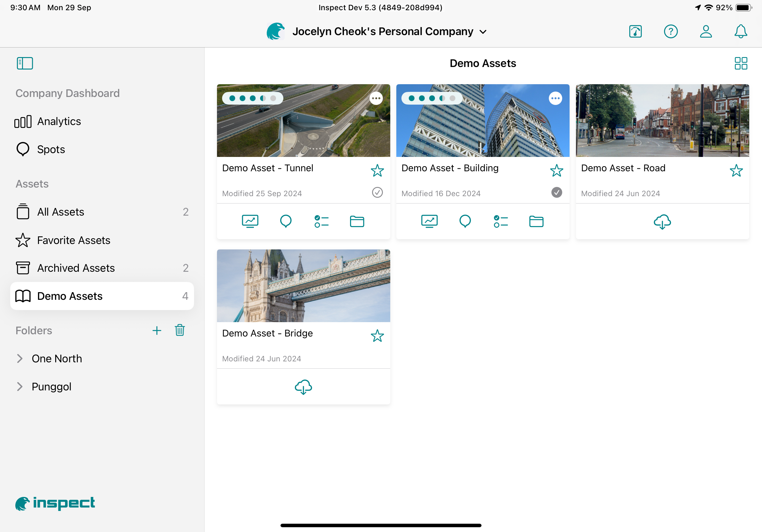This screenshot has width=762, height=532.
Task: Expand the Punggol folder chevron
Action: pos(20,387)
